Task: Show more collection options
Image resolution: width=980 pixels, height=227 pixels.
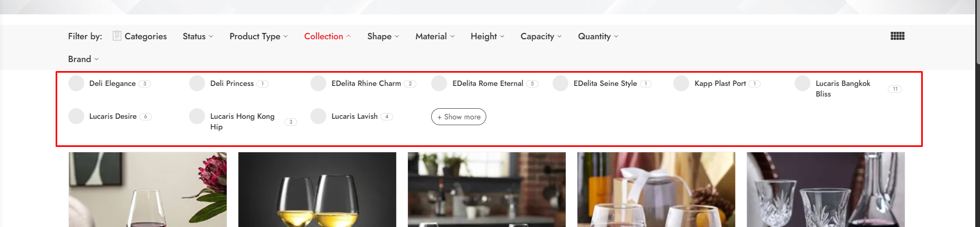Action: point(459,117)
